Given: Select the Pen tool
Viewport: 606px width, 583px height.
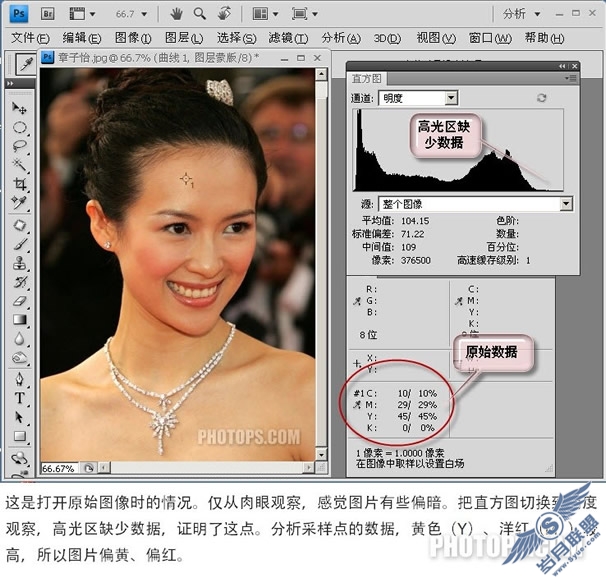Looking at the screenshot, I should pos(19,379).
